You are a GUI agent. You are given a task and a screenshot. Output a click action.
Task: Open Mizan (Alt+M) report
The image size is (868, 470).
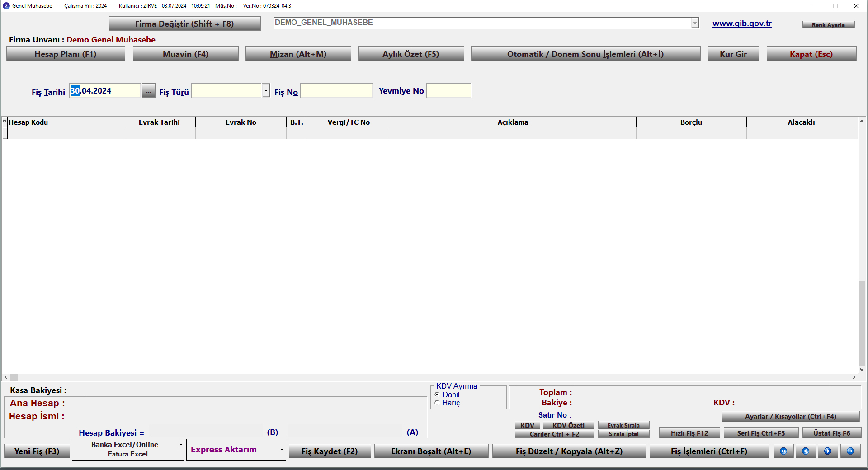pos(298,54)
